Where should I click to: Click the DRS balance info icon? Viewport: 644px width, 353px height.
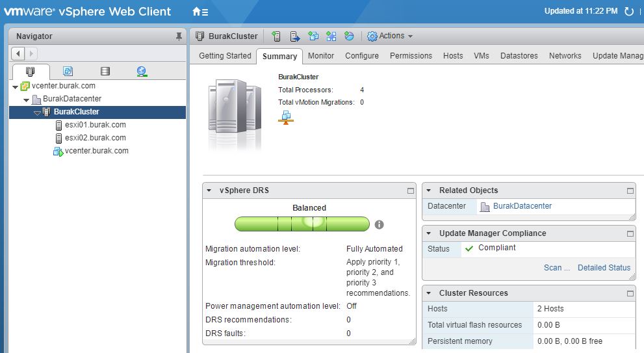(x=379, y=224)
